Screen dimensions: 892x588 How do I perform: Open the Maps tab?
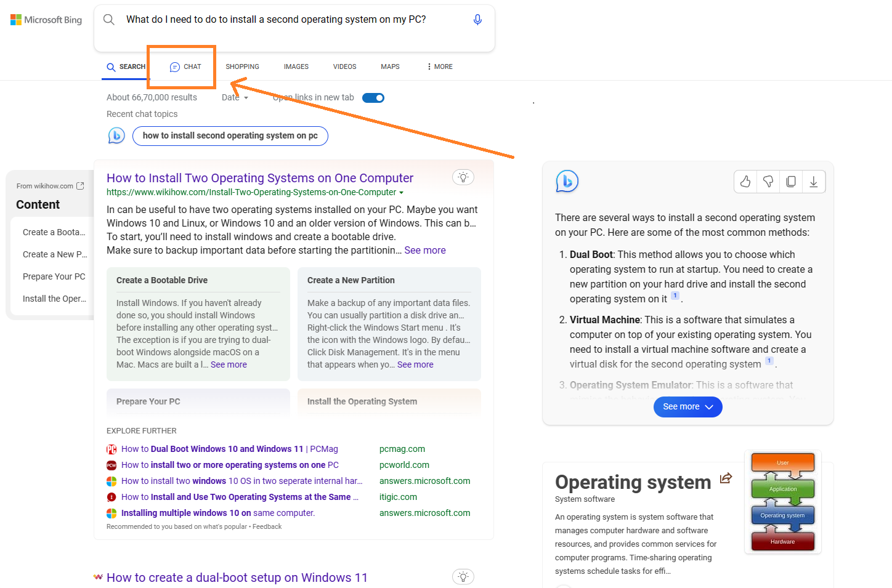point(390,66)
